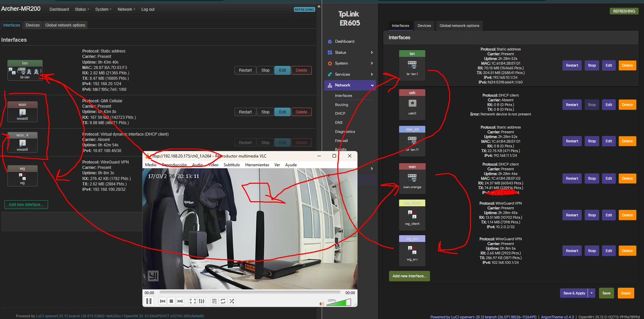The width and height of the screenshot is (644, 319).
Task: Collapse the Network section chevron in ER605
Action: point(372,85)
